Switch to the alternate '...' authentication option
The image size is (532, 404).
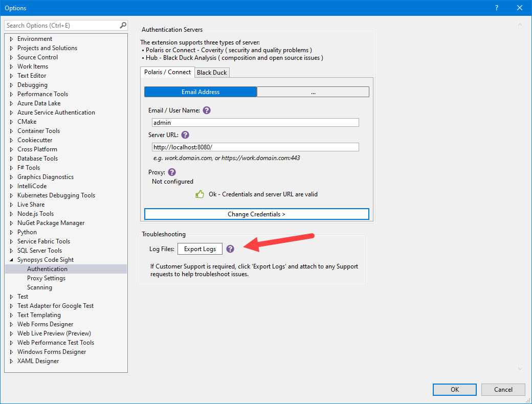(x=313, y=92)
